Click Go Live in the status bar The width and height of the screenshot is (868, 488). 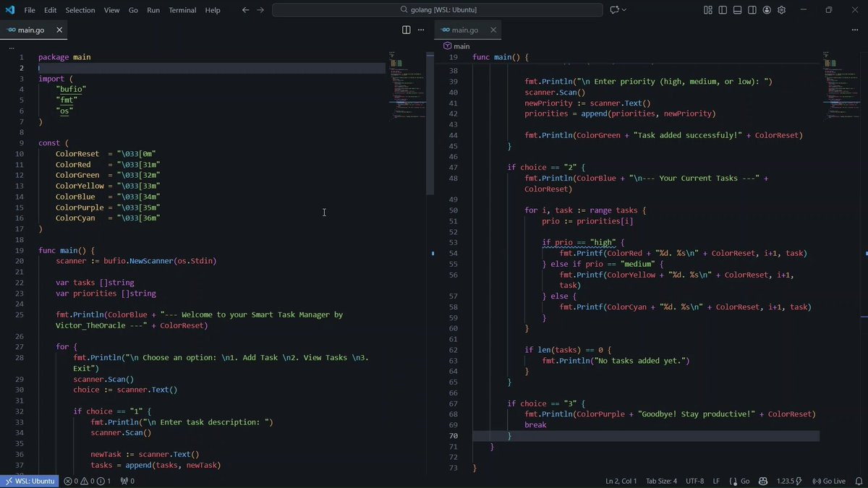[x=829, y=481]
